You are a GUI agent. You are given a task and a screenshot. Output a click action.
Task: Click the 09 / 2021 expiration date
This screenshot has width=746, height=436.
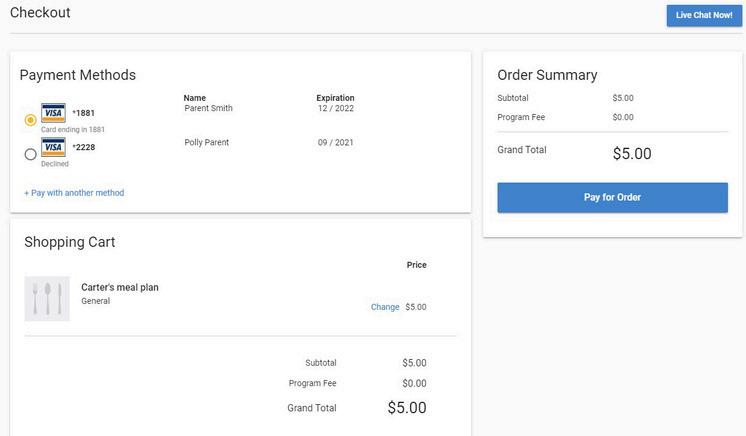click(x=335, y=142)
